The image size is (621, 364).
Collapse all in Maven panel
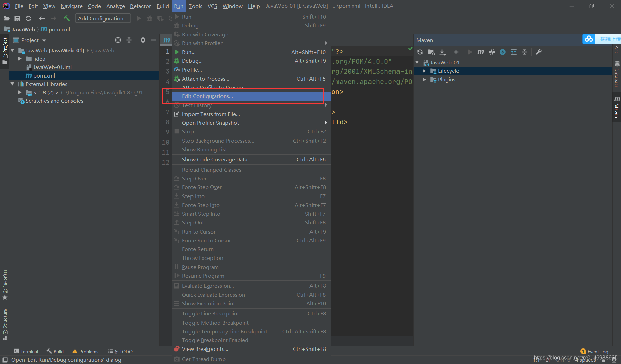[x=525, y=52]
